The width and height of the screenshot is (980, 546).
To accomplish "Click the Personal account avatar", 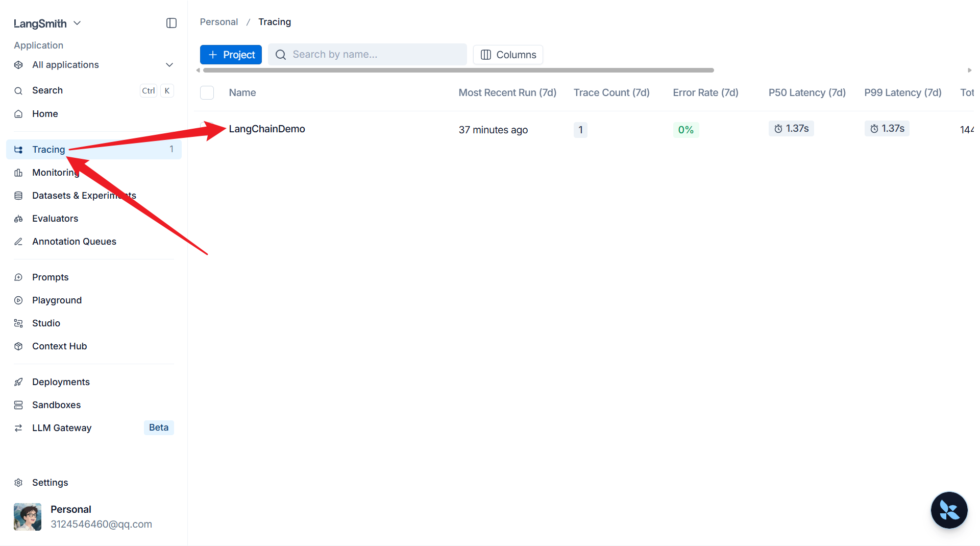I will [x=28, y=517].
